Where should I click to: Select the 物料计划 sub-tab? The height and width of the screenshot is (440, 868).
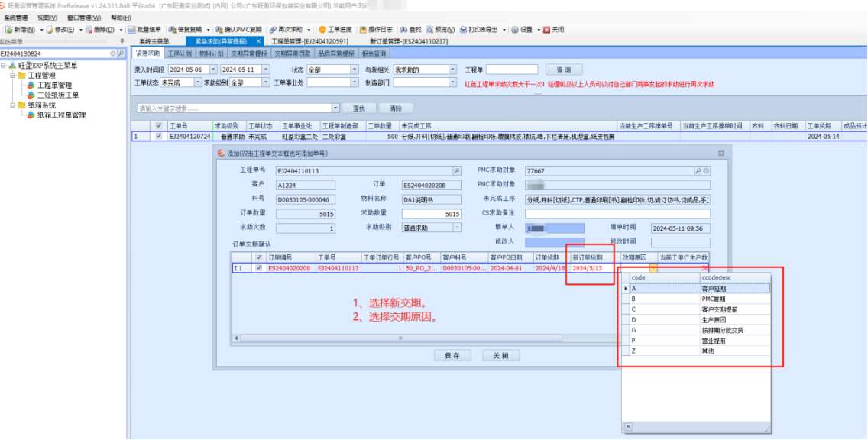(x=211, y=53)
